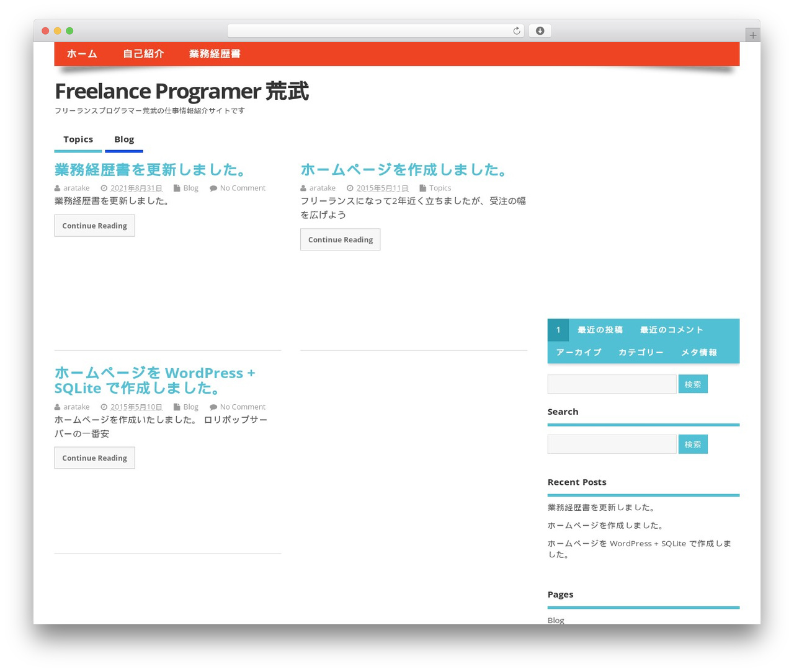Open No Comment link on 2021 post
The image size is (794, 672).
pyautogui.click(x=243, y=188)
